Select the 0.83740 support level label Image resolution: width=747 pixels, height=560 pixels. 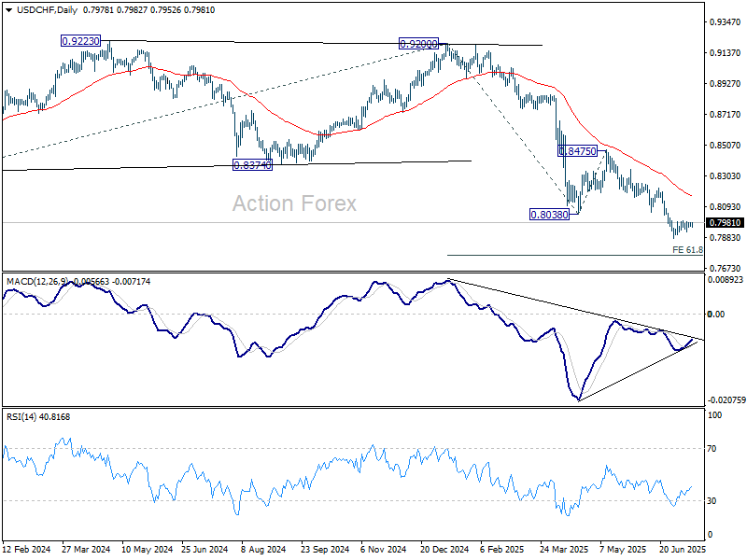pyautogui.click(x=252, y=164)
